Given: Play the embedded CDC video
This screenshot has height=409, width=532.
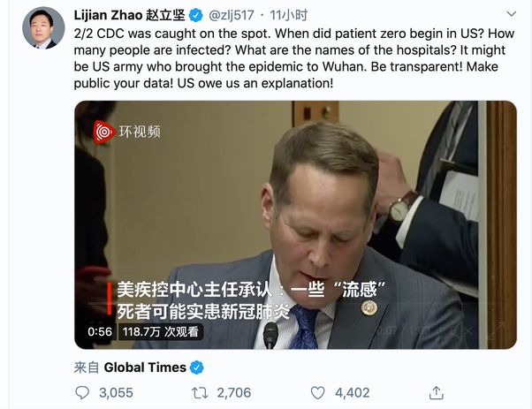Looking at the screenshot, I should (x=295, y=224).
